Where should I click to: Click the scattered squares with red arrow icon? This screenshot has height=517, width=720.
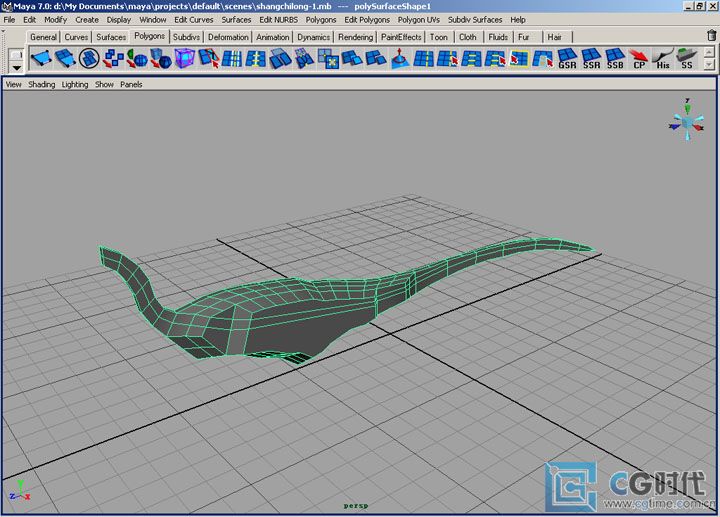click(113, 59)
